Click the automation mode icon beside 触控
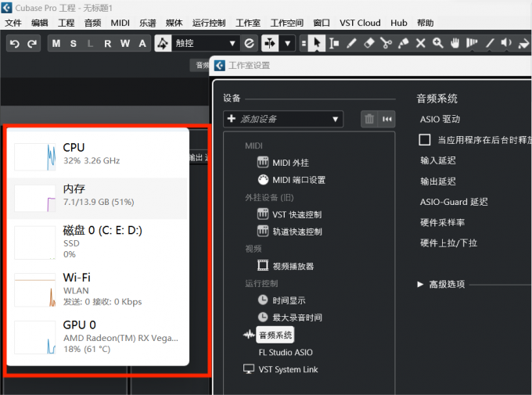 click(163, 44)
